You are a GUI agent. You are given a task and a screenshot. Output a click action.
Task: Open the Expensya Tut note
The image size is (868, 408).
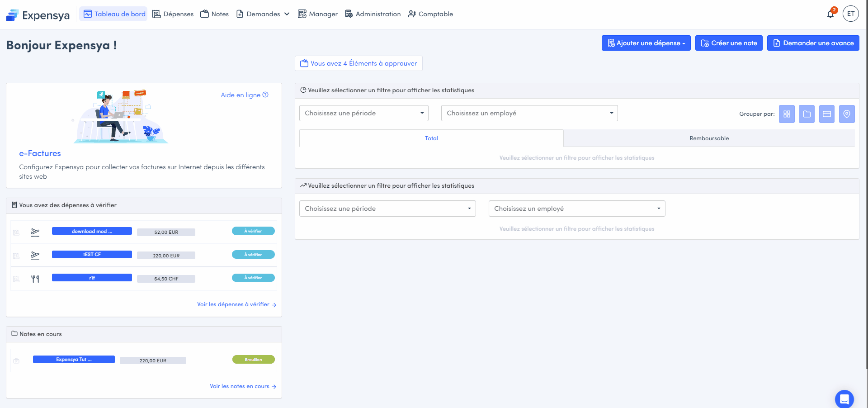click(74, 360)
